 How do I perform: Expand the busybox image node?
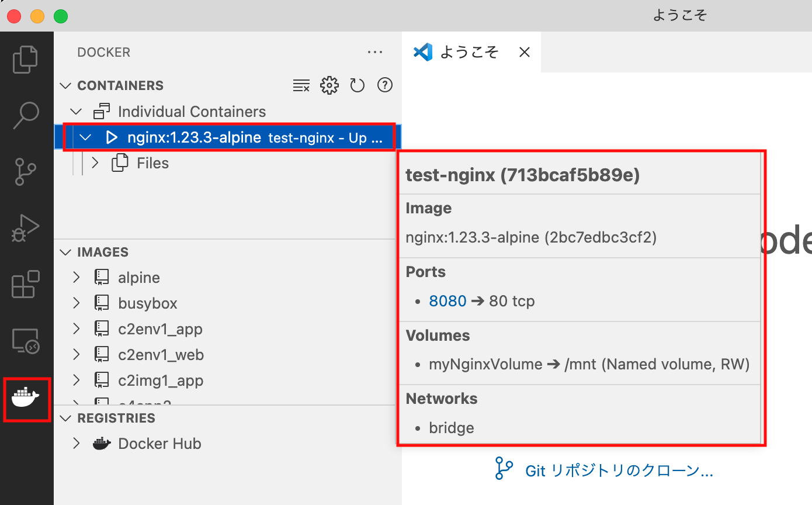tap(76, 303)
